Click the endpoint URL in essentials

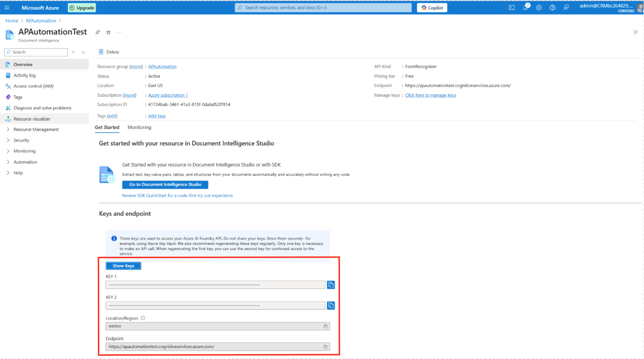[458, 85]
